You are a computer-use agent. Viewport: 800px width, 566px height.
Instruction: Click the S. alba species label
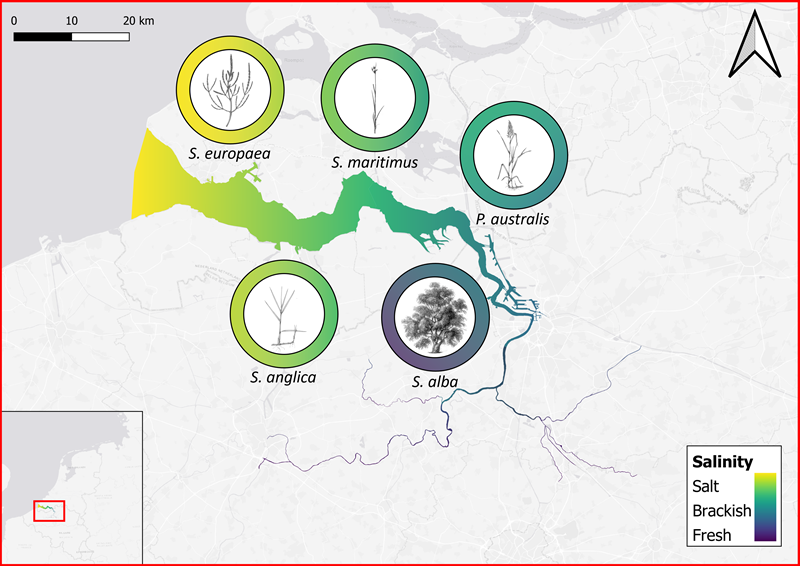pos(436,382)
